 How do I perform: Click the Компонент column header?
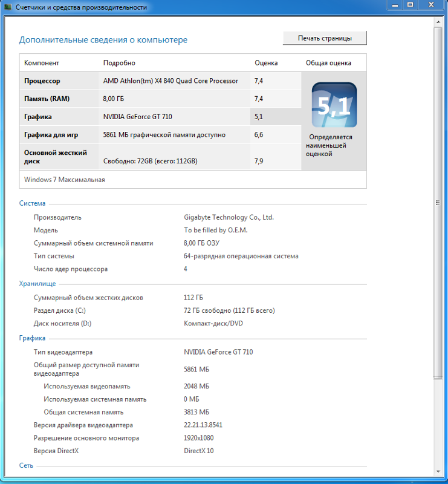click(x=42, y=63)
